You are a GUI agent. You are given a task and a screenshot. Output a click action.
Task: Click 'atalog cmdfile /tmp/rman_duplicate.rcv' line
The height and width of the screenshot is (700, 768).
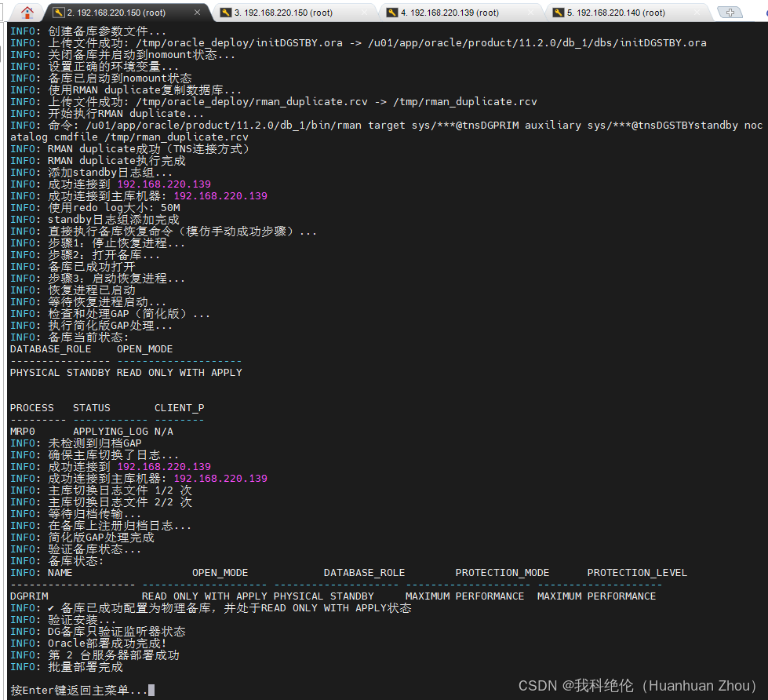tap(129, 137)
